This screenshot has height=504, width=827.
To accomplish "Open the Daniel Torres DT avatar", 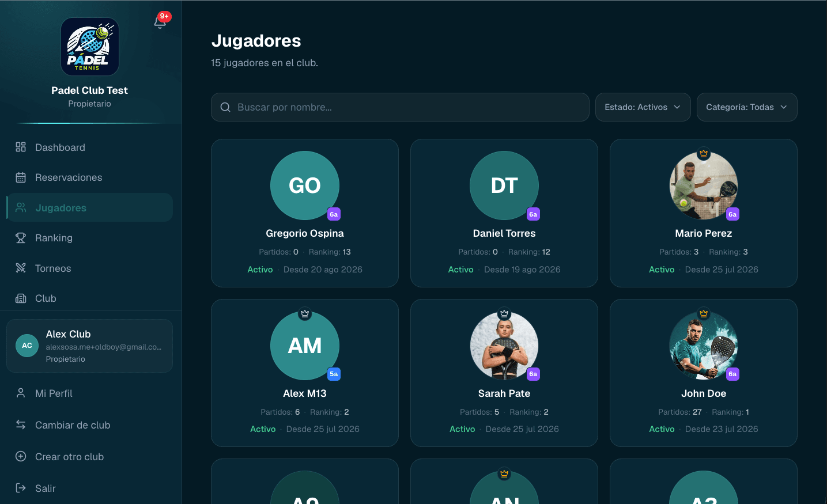I will [504, 185].
